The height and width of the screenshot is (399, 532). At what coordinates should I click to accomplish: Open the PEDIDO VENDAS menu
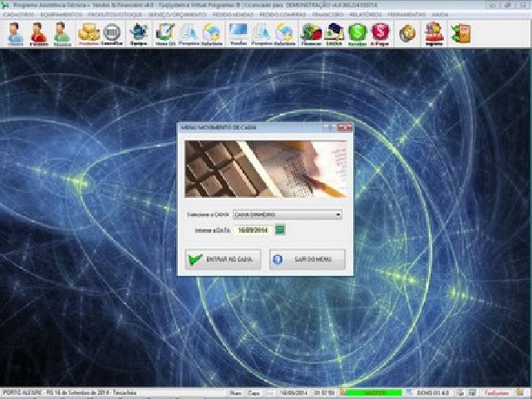click(x=233, y=15)
